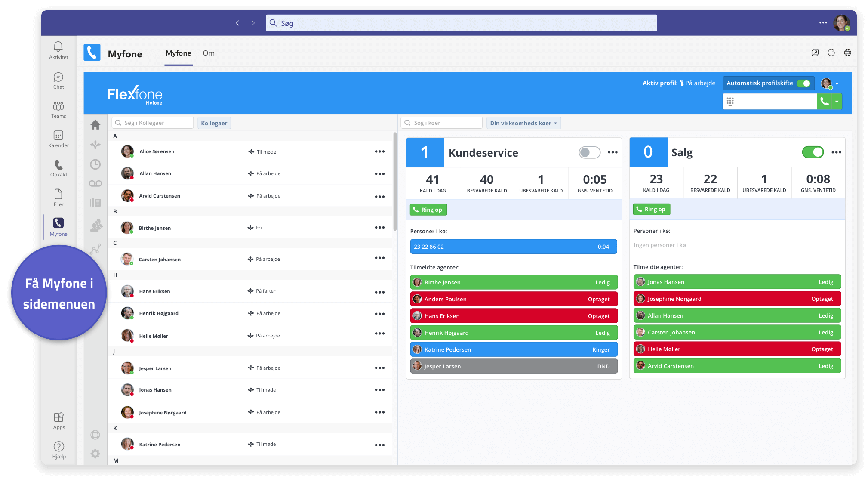Open the profile avatar dropdown in Flexfone header
Viewport: 868px width, 482px height.
[x=830, y=83]
